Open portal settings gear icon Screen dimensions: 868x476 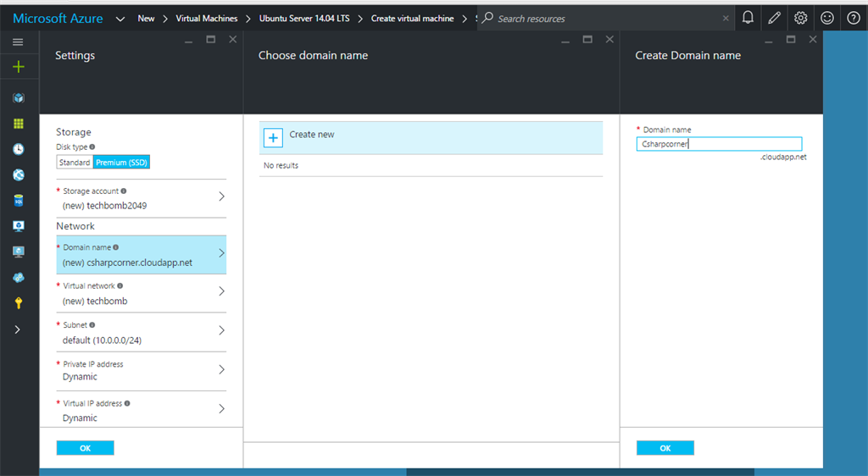click(x=800, y=18)
